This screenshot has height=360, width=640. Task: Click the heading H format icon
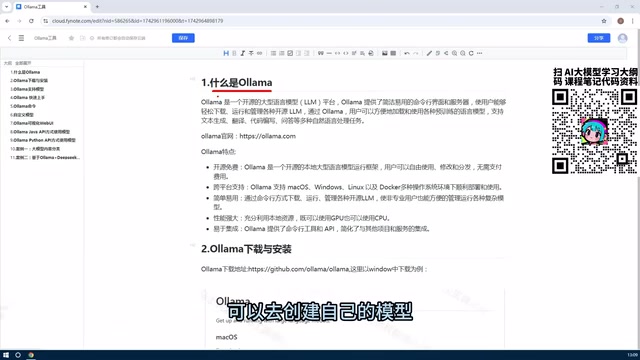(x=226, y=53)
